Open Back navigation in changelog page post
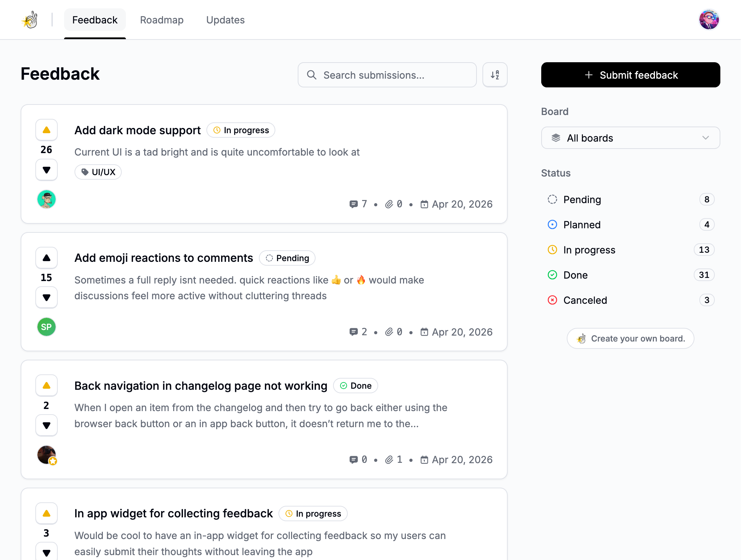The image size is (741, 560). coord(201,386)
